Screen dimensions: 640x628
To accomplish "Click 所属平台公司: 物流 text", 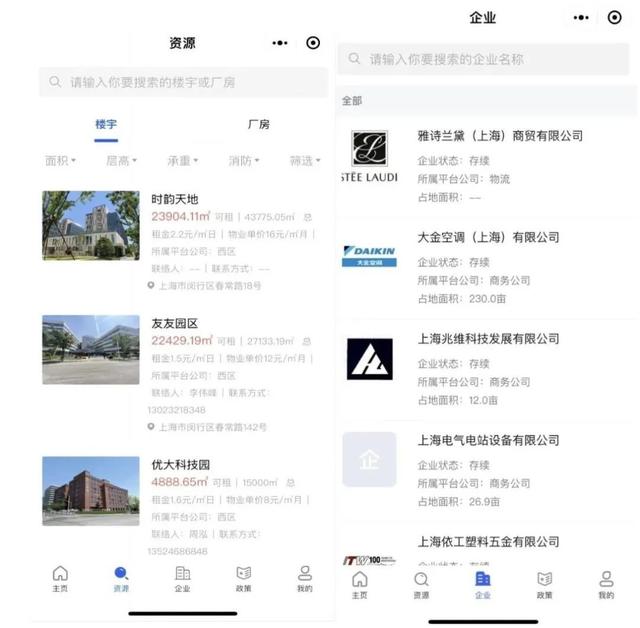I will (464, 179).
